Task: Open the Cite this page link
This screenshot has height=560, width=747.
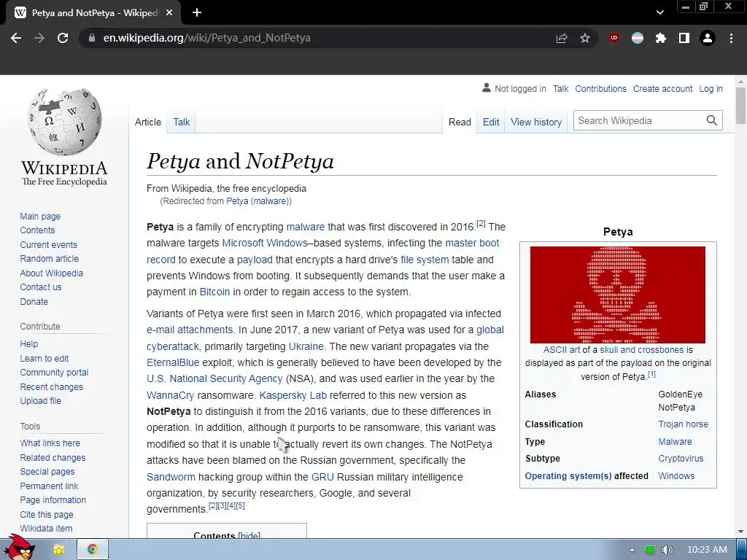Action: coord(47,514)
